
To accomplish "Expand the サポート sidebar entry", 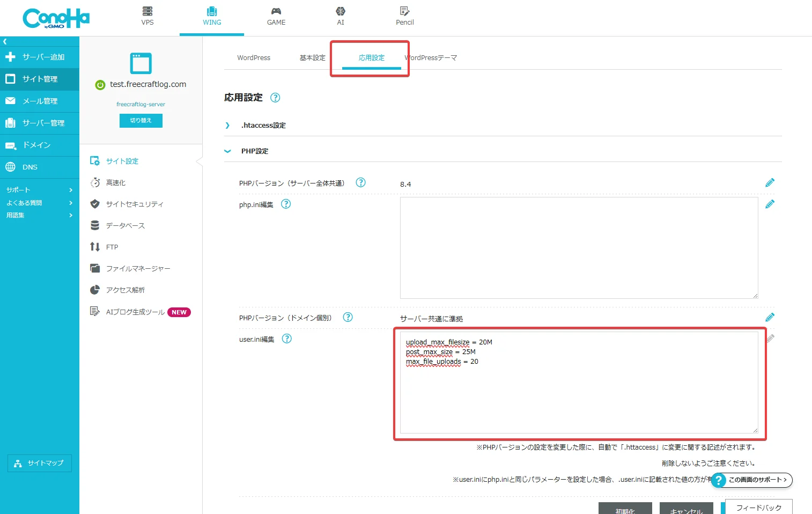I will 40,190.
